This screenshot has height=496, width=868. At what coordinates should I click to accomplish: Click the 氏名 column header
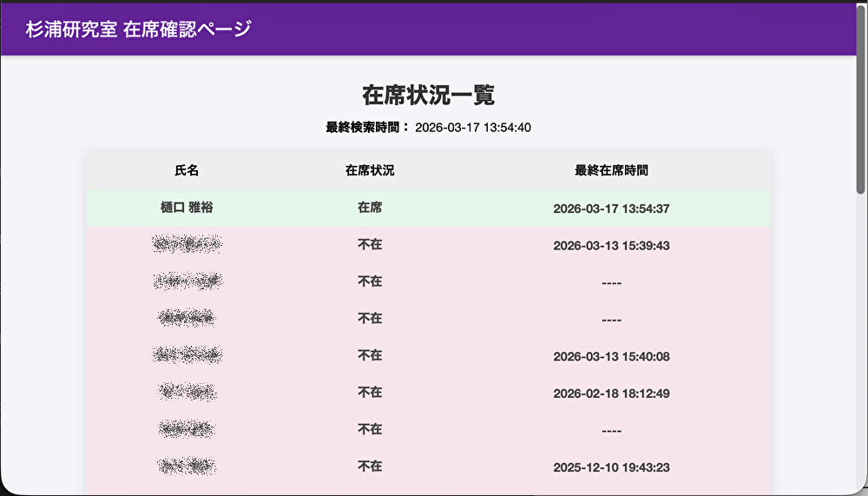click(x=187, y=171)
